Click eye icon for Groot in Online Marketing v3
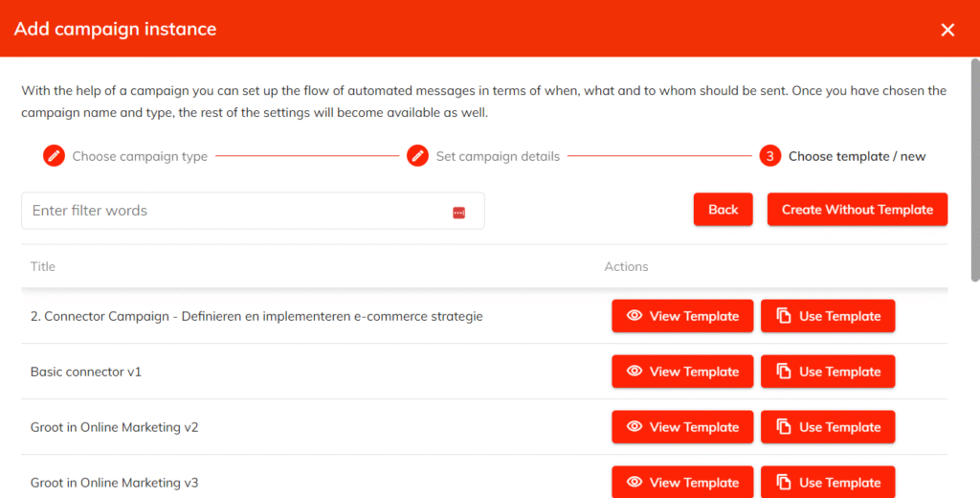Viewport: 980px width, 498px height. (x=634, y=483)
